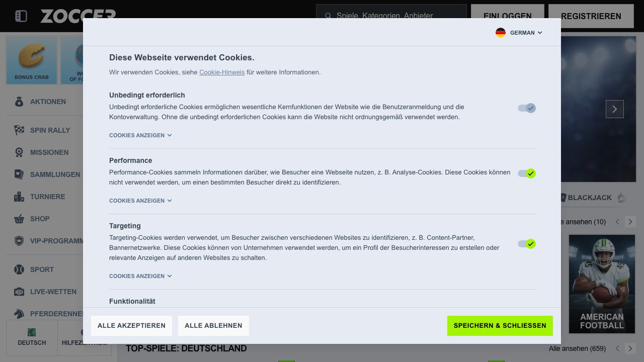This screenshot has height=362, width=644.
Task: Click the Aktionen money bag icon
Action: point(19,102)
